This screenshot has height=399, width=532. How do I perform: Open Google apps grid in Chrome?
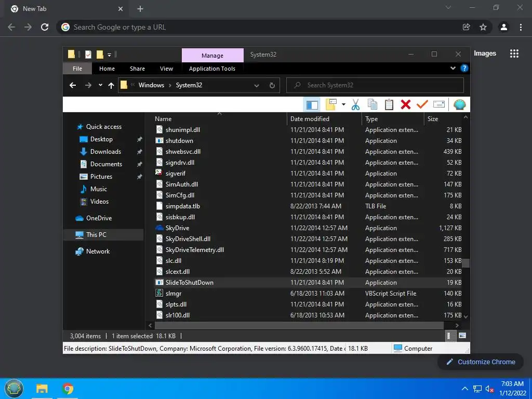(514, 54)
